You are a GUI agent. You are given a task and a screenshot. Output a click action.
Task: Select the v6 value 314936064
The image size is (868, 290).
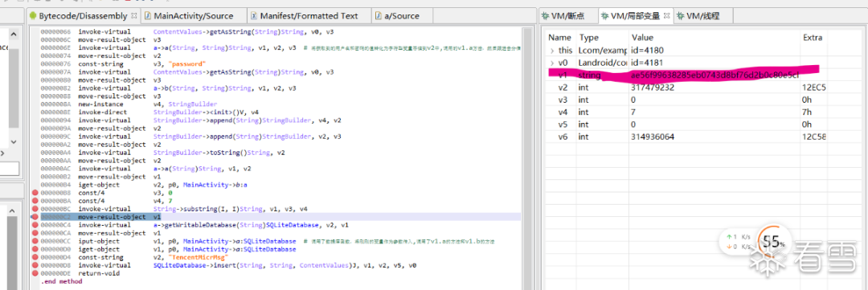652,137
